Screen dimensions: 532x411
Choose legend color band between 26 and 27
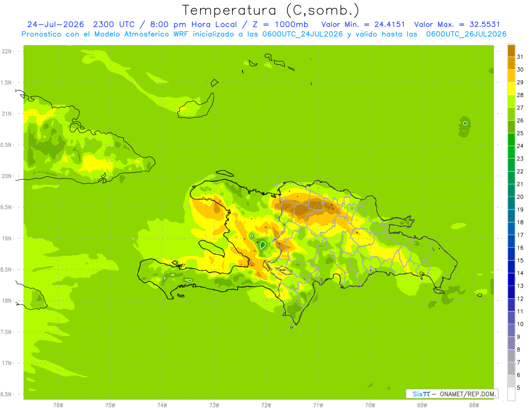511,114
